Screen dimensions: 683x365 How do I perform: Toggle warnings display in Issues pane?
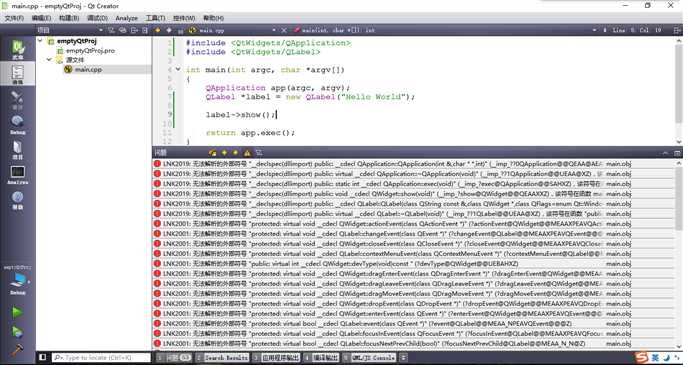click(247, 152)
